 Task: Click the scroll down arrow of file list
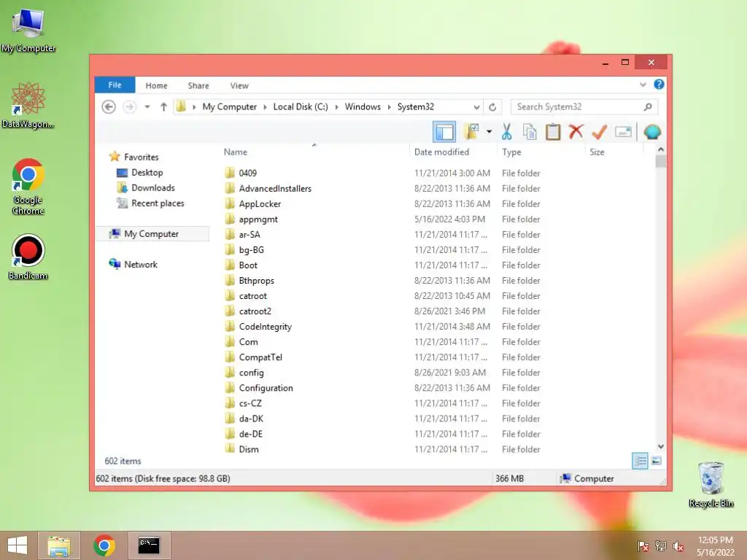[661, 447]
